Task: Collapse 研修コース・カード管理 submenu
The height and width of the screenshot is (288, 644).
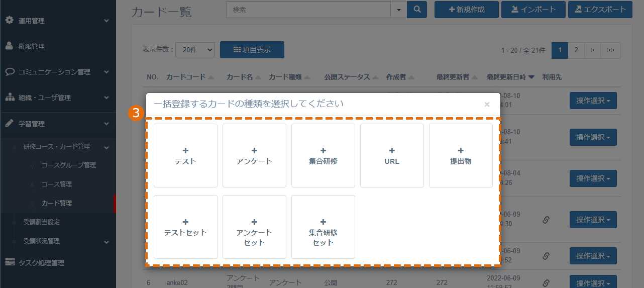Action: click(58, 147)
